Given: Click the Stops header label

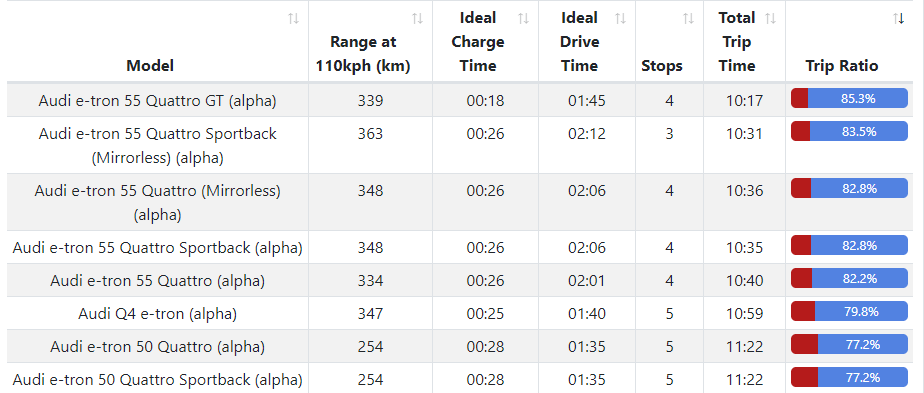Looking at the screenshot, I should tap(662, 66).
